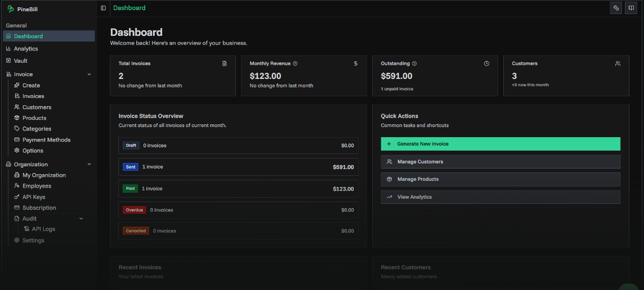Click the Monthly Revenue help icon
Image resolution: width=644 pixels, height=290 pixels.
295,64
